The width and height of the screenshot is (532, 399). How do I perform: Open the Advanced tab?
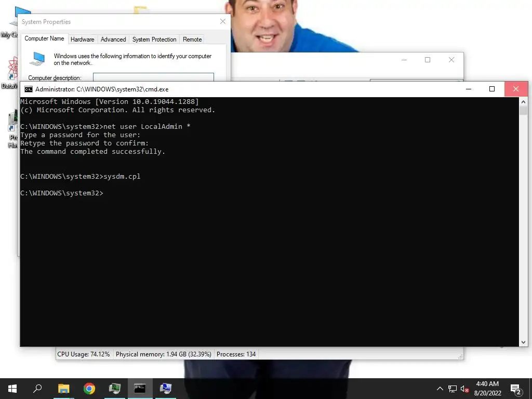pos(113,39)
